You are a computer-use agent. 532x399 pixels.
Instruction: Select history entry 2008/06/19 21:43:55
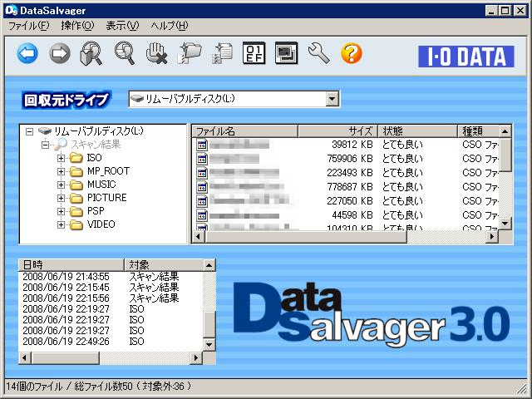[x=111, y=277]
